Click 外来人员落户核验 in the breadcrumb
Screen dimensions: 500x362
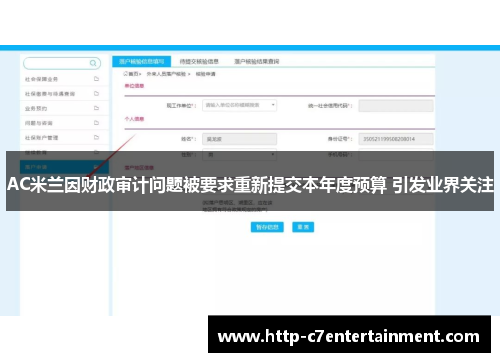tap(166, 74)
